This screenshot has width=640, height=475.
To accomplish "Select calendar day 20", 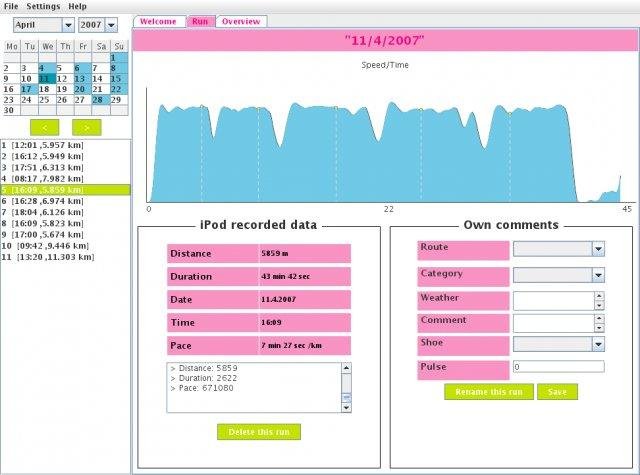I will [x=83, y=89].
